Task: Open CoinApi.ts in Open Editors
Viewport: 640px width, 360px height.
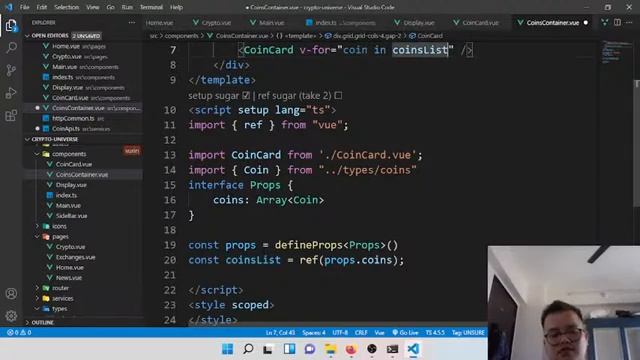Action: (x=66, y=129)
